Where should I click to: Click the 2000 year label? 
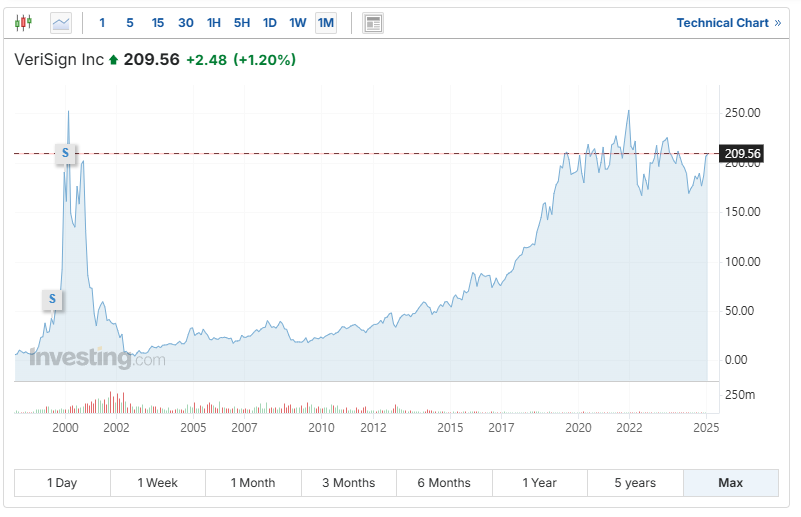pyautogui.click(x=65, y=428)
